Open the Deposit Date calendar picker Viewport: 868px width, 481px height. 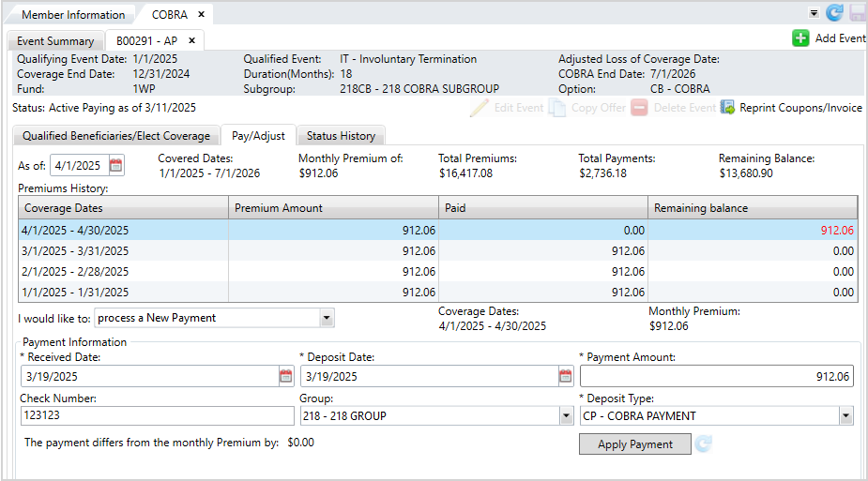pyautogui.click(x=565, y=377)
